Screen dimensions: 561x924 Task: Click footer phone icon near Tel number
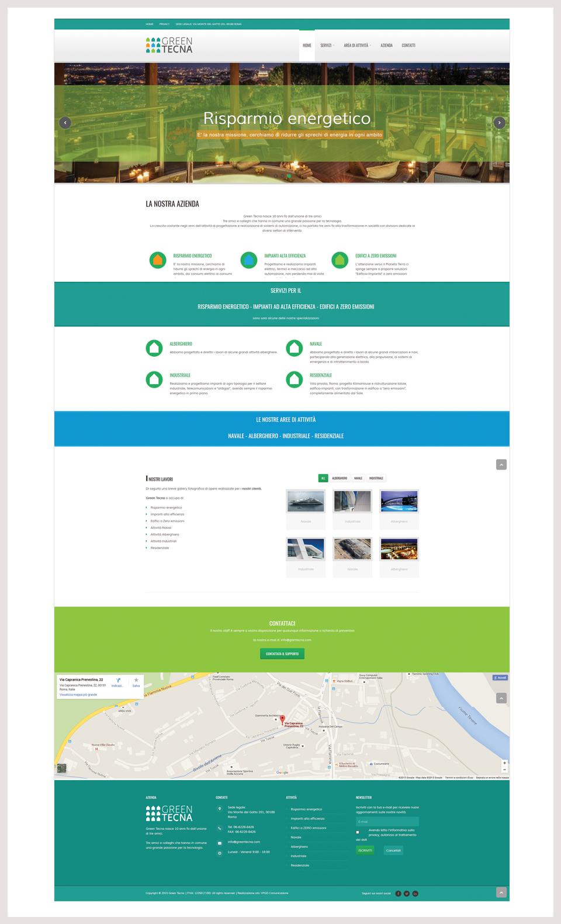pyautogui.click(x=220, y=828)
